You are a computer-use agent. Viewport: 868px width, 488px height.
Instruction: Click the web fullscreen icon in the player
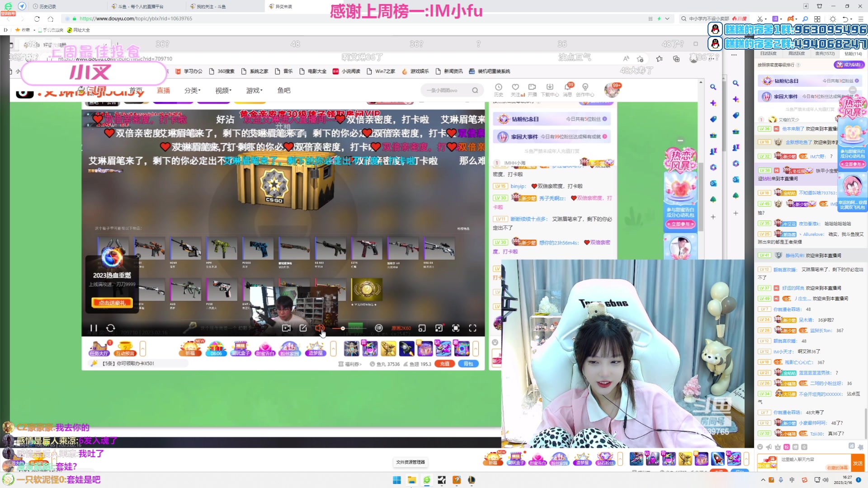pyautogui.click(x=456, y=328)
